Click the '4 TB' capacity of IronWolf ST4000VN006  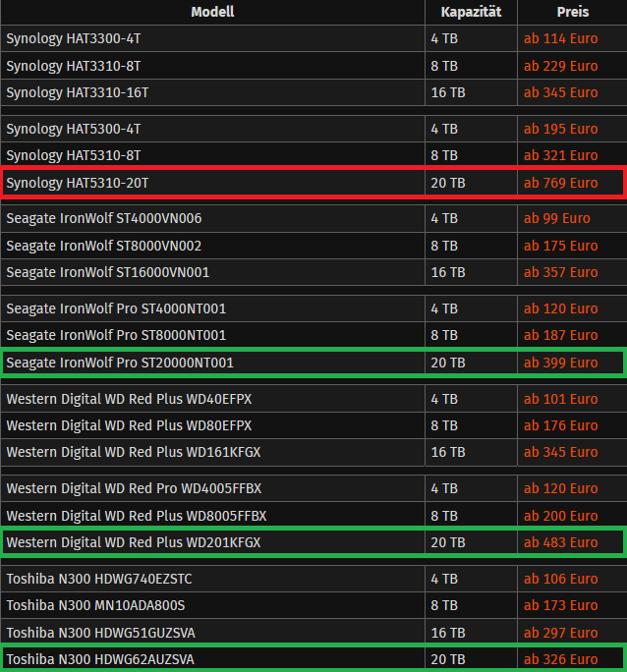click(444, 218)
